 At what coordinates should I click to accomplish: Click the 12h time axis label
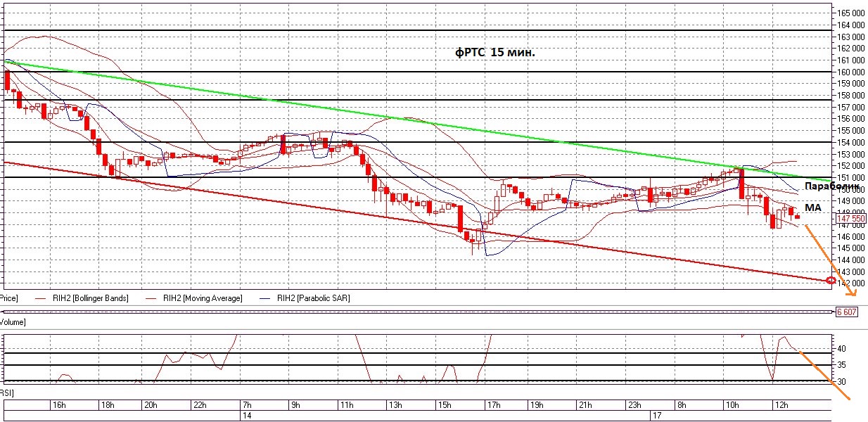pyautogui.click(x=780, y=405)
